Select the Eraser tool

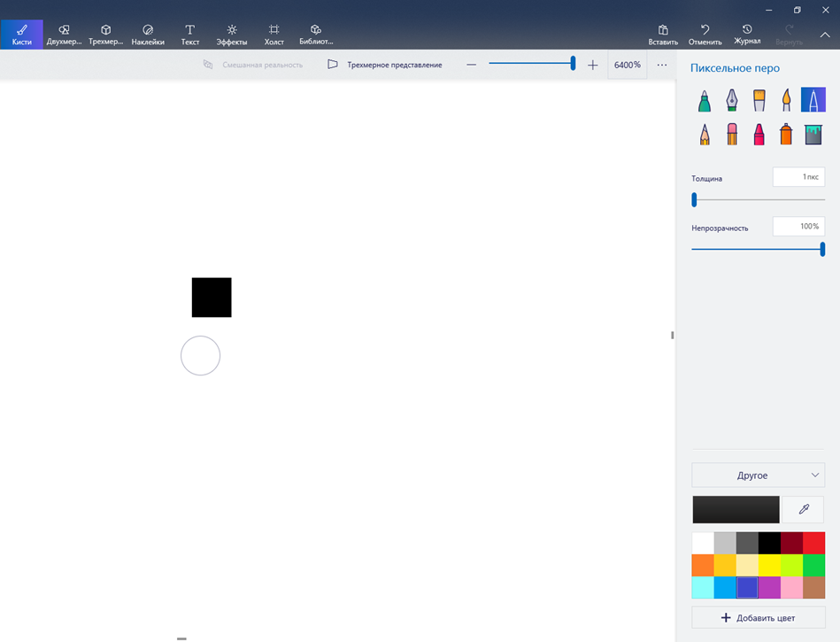[x=731, y=134]
